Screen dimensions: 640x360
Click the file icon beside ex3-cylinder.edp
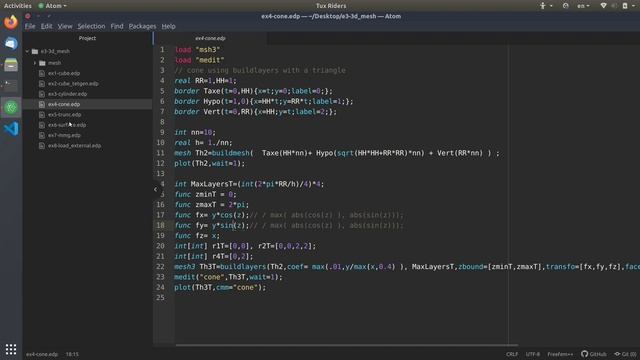pyautogui.click(x=42, y=94)
